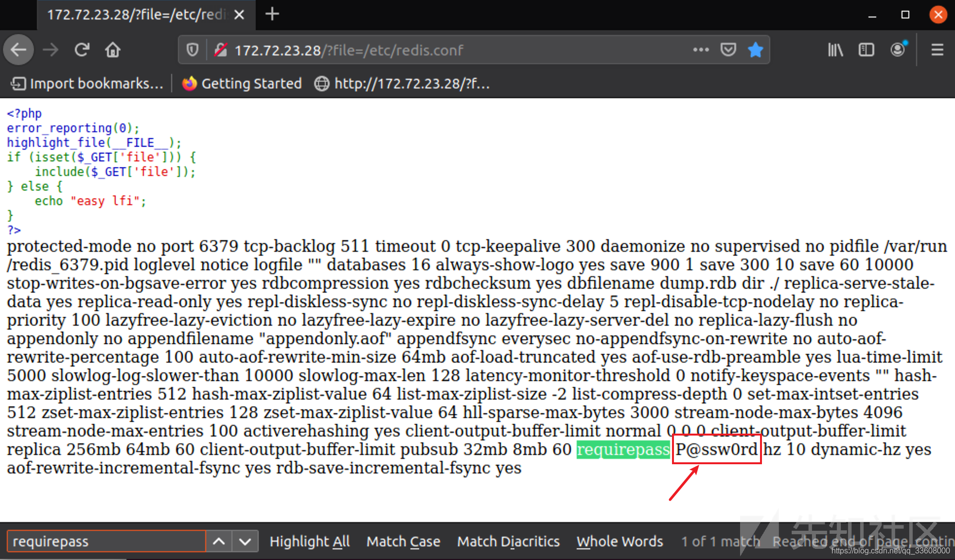The height and width of the screenshot is (560, 955).
Task: Click the '1 of 1 match' status text
Action: coord(720,541)
